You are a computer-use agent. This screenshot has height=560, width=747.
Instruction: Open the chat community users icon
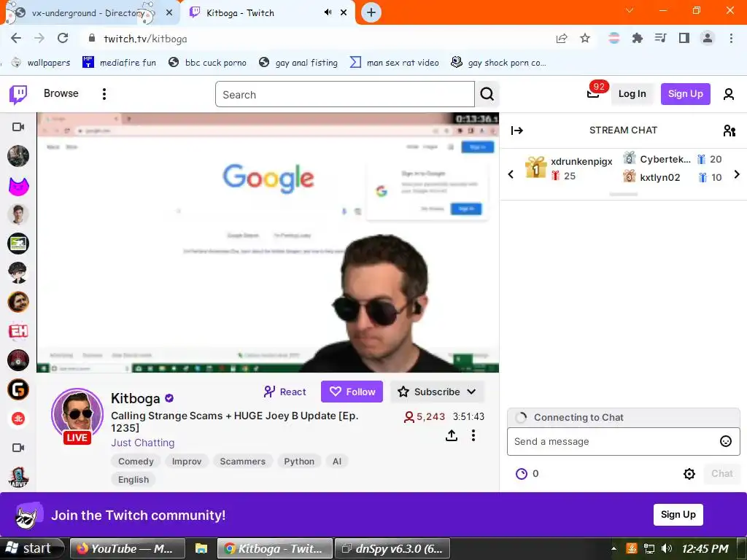point(729,131)
